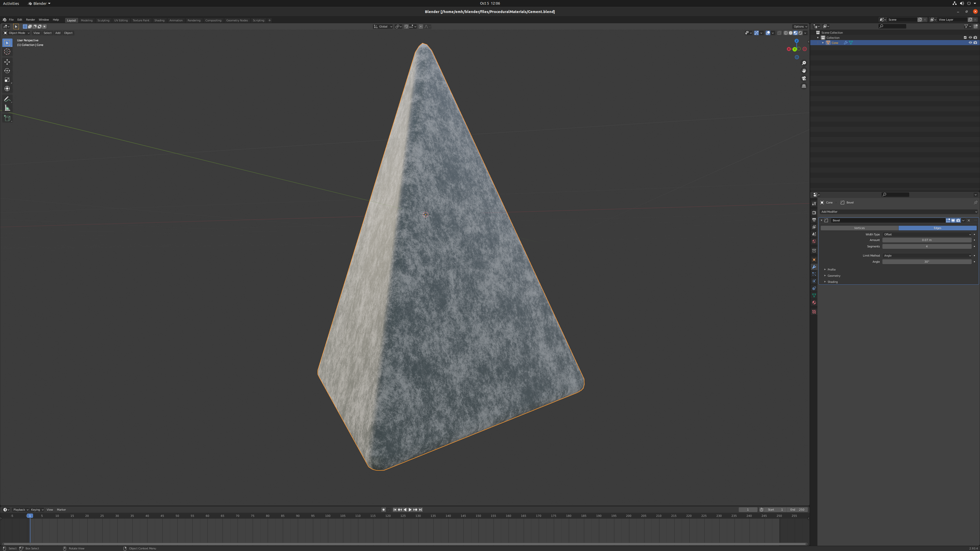The width and height of the screenshot is (980, 551).
Task: Click new collection icon in the outliner
Action: click(975, 26)
